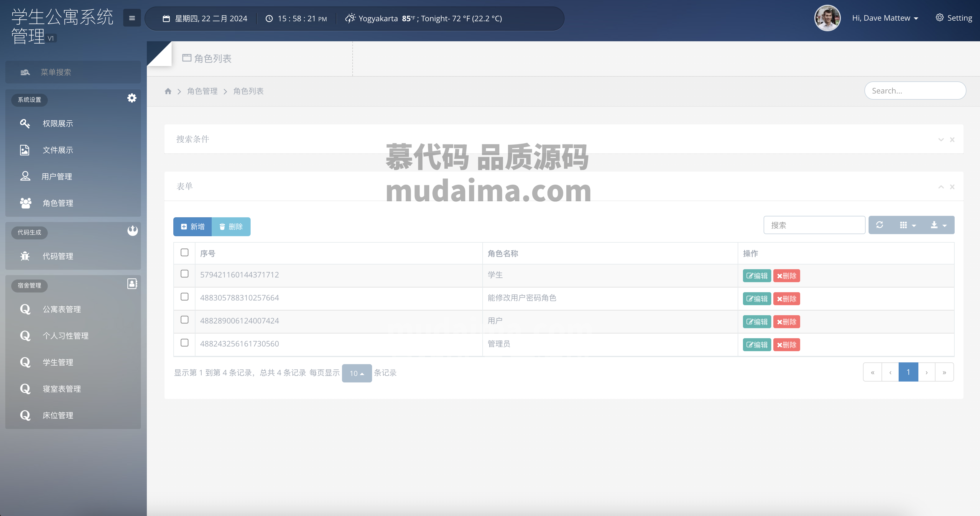Go to pagination page 1

pyautogui.click(x=908, y=372)
